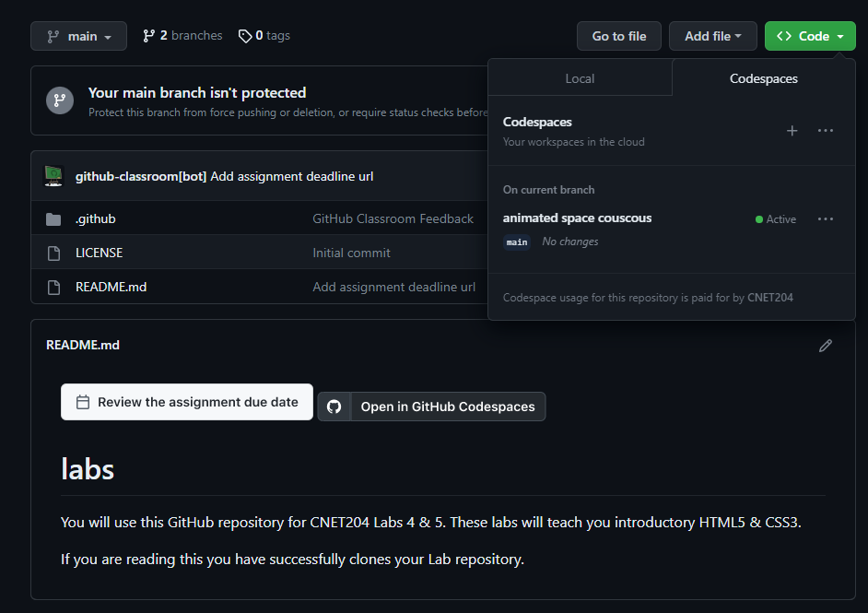Switch to the Local tab
The width and height of the screenshot is (868, 613).
pos(581,78)
